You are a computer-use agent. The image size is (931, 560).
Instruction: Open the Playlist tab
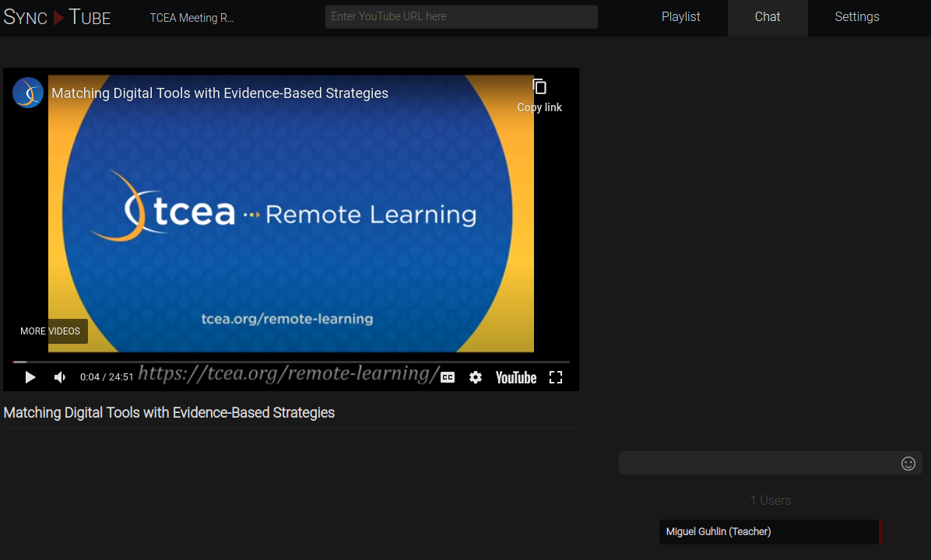680,17
